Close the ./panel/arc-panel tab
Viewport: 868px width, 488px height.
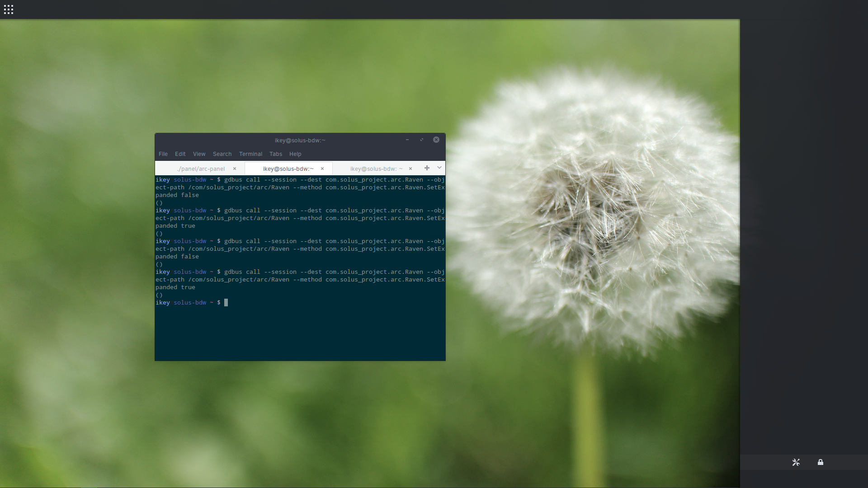tap(235, 169)
